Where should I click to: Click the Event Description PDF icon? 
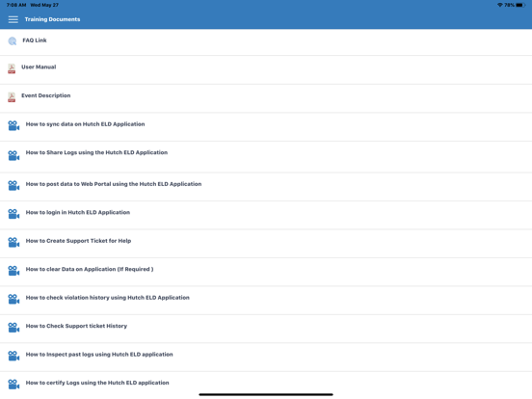[12, 97]
